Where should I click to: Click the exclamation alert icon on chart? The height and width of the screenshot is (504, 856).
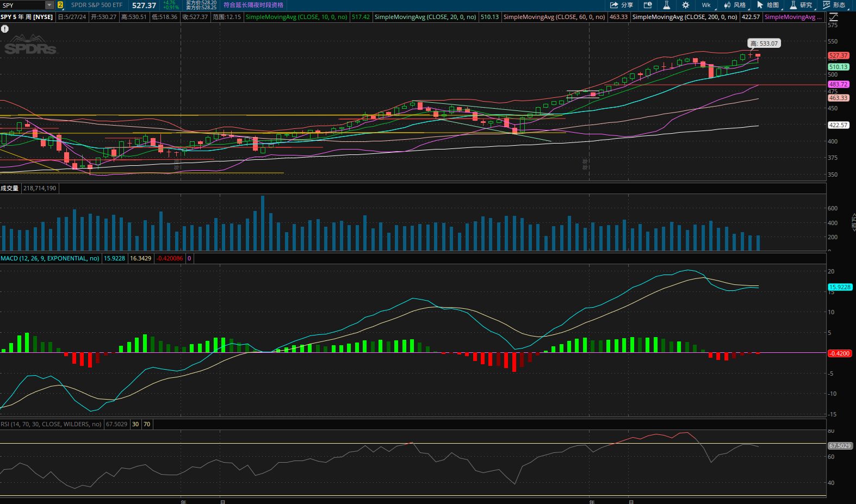5,29
